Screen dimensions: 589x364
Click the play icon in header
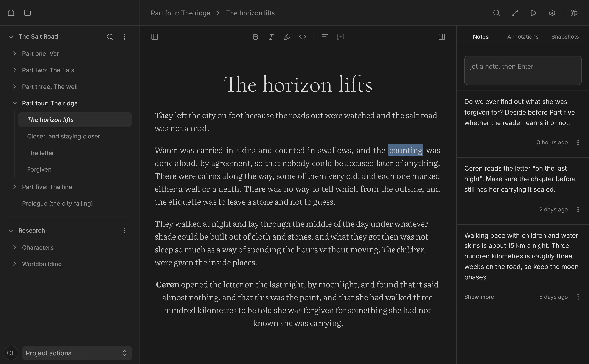(533, 13)
